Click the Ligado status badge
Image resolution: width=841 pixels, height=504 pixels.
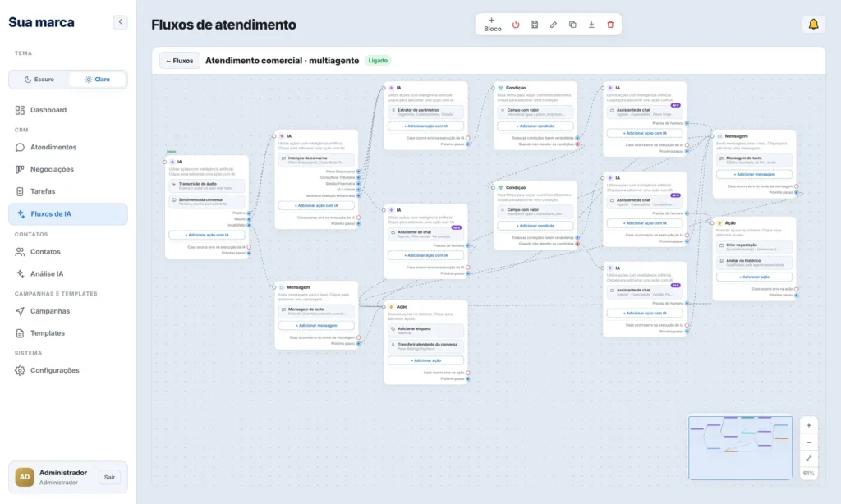coord(378,61)
